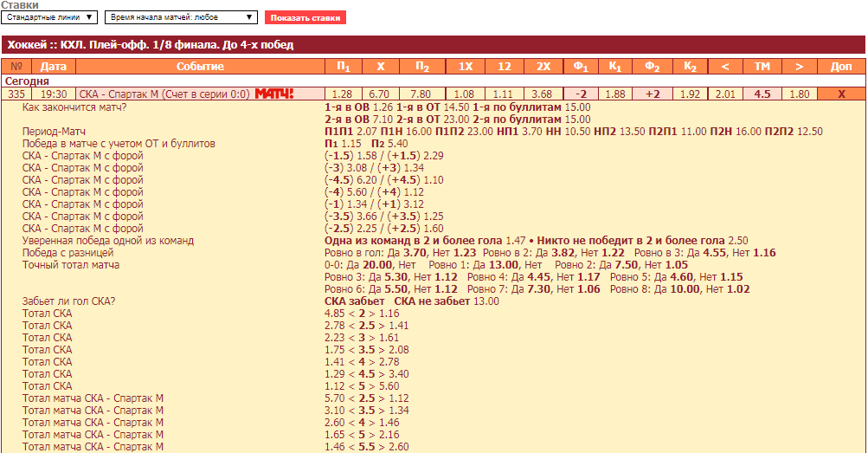Select '1-я в ОВ' odds 1.26
Viewport: 868px width, 453px height.
382,107
